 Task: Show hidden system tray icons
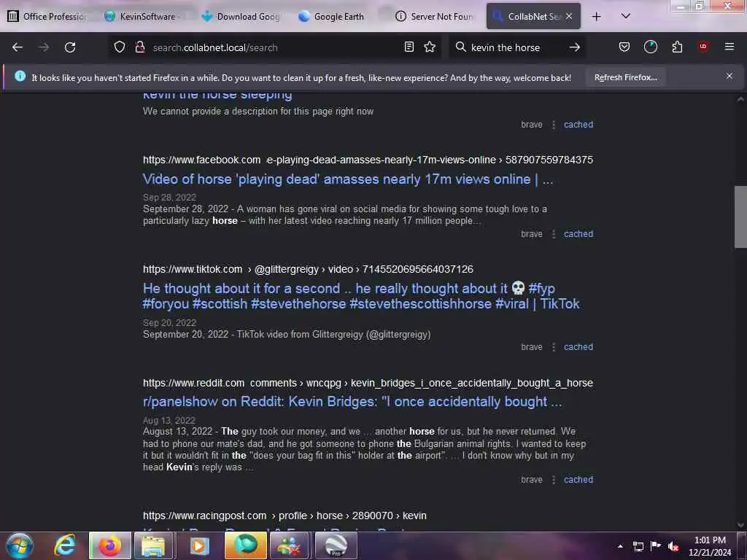point(620,546)
